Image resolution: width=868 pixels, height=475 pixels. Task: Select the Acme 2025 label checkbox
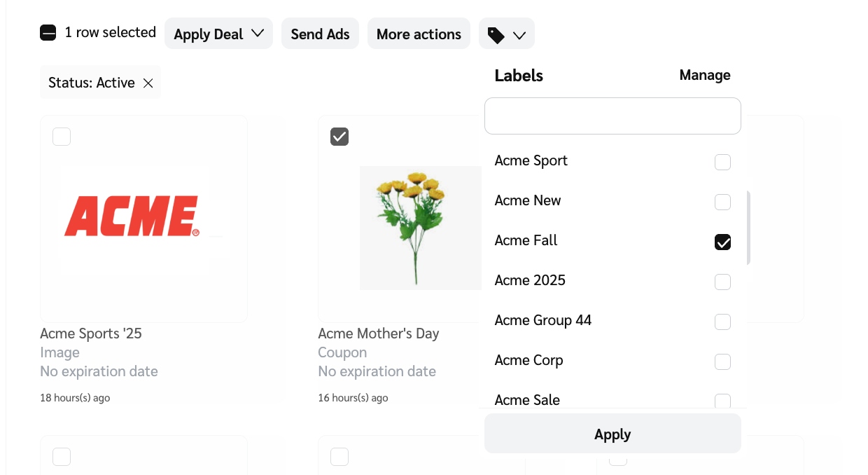pos(722,282)
